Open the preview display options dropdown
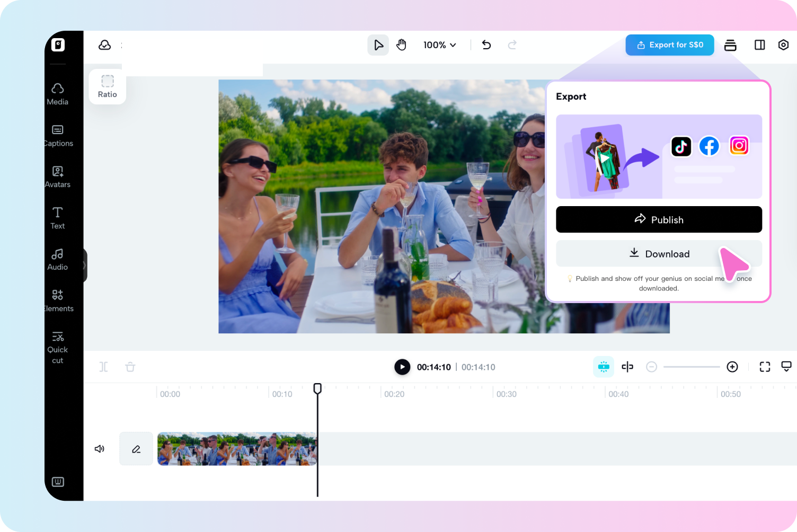 [786, 366]
